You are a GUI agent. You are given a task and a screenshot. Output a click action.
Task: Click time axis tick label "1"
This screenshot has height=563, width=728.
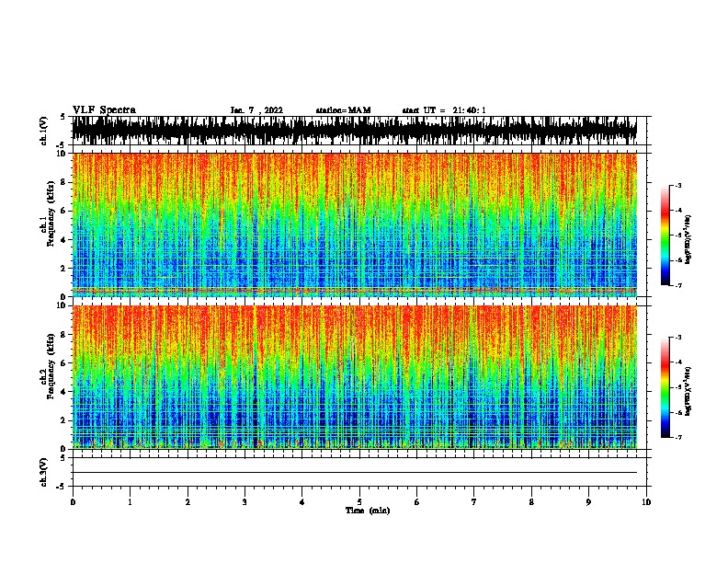pyautogui.click(x=130, y=502)
